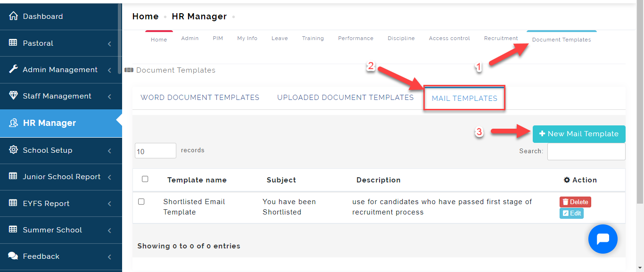The image size is (644, 272).
Task: Click the New Mail Template button
Action: pos(579,134)
